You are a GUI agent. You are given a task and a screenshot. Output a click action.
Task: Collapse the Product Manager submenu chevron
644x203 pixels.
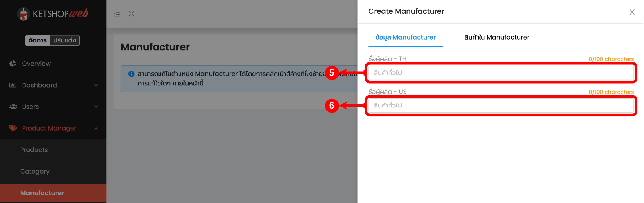(x=96, y=128)
